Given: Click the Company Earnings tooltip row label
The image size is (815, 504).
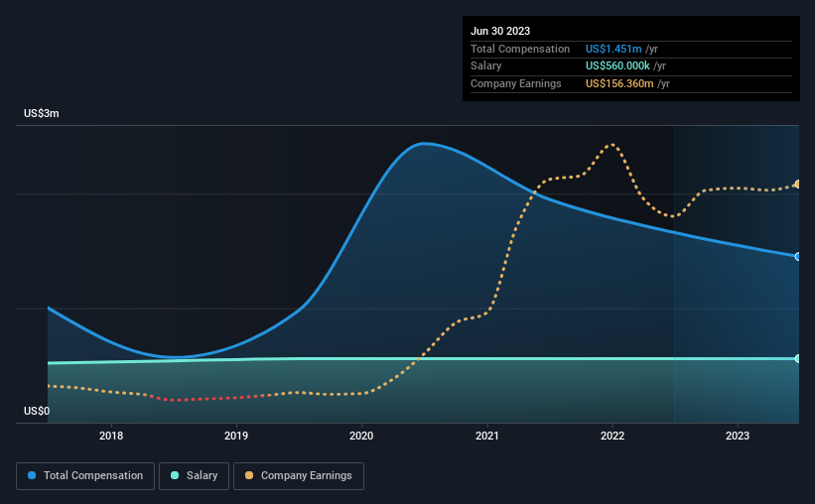Looking at the screenshot, I should tap(515, 83).
